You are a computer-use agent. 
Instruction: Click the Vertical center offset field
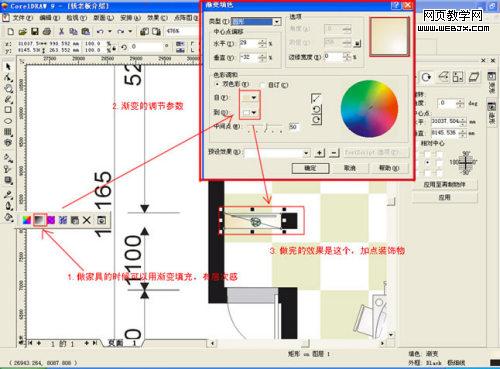tap(250, 58)
